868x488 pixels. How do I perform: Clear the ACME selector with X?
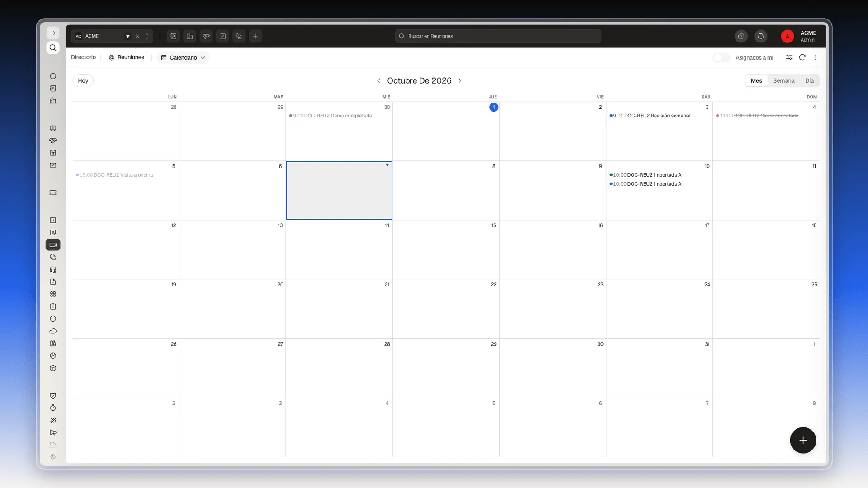coord(137,36)
